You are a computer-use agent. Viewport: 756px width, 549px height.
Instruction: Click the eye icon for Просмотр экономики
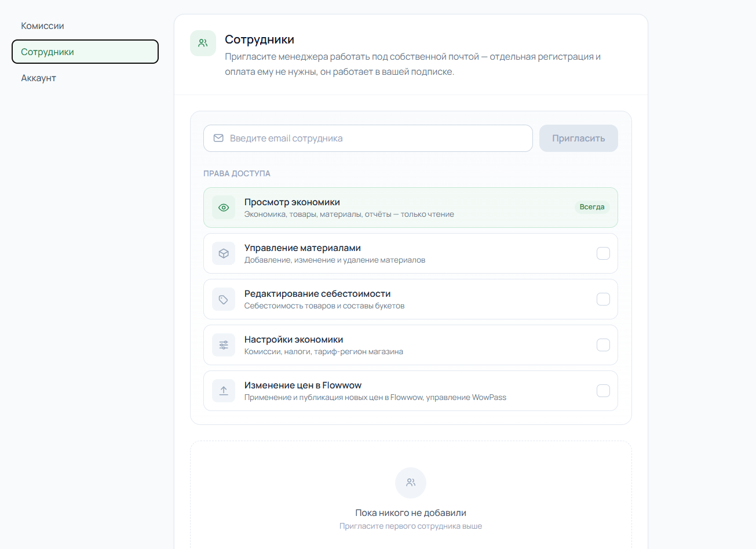(224, 208)
